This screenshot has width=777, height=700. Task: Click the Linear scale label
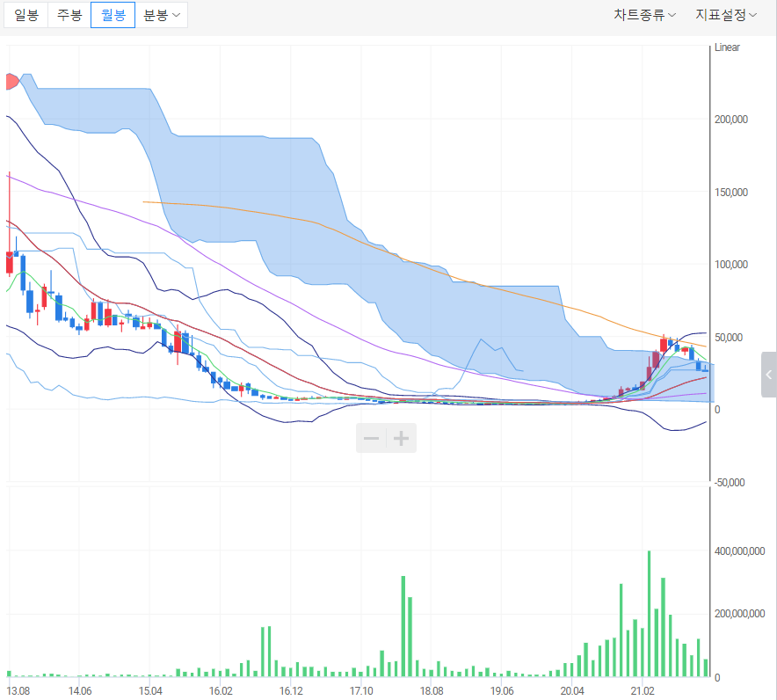click(727, 47)
